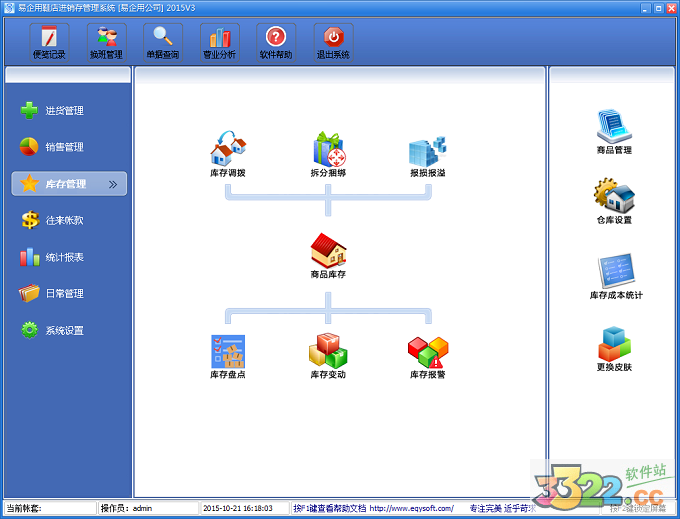Click the application icon in title bar
The width and height of the screenshot is (680, 519).
[x=9, y=8]
